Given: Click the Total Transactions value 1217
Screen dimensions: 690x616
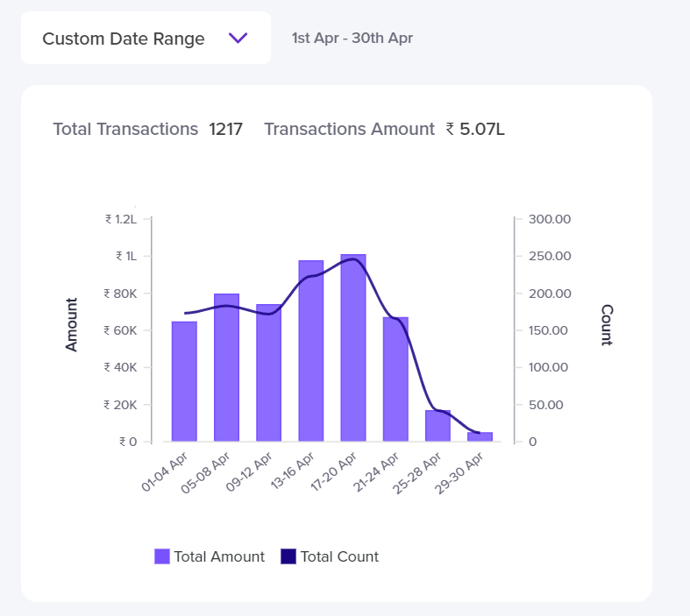Looking at the screenshot, I should 225,130.
